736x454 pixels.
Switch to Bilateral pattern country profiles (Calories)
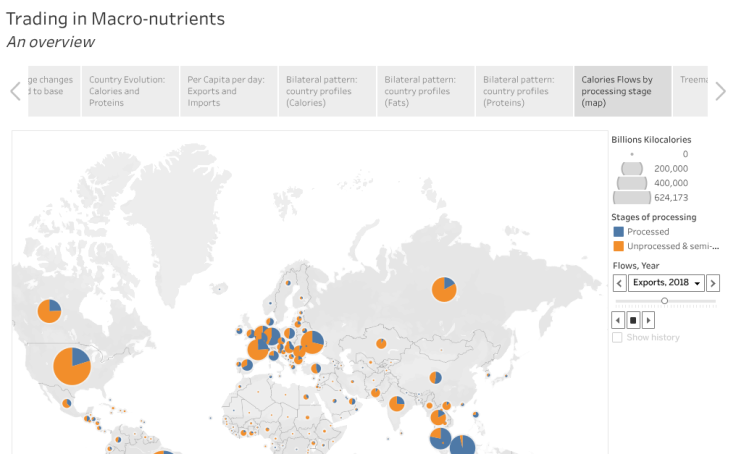[327, 91]
